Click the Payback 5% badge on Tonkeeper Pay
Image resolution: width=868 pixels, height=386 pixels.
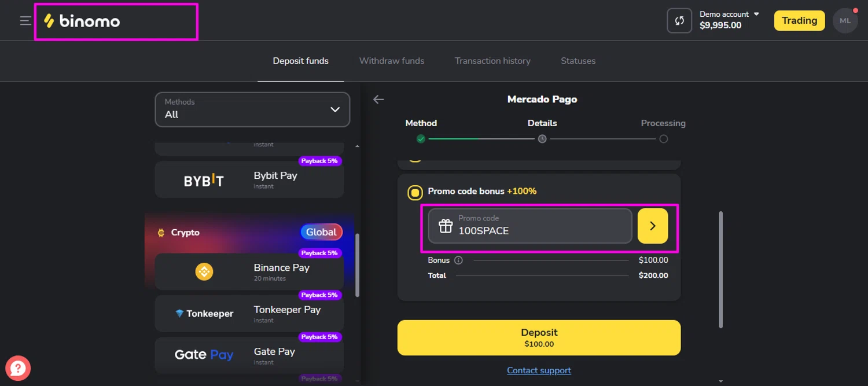point(319,295)
